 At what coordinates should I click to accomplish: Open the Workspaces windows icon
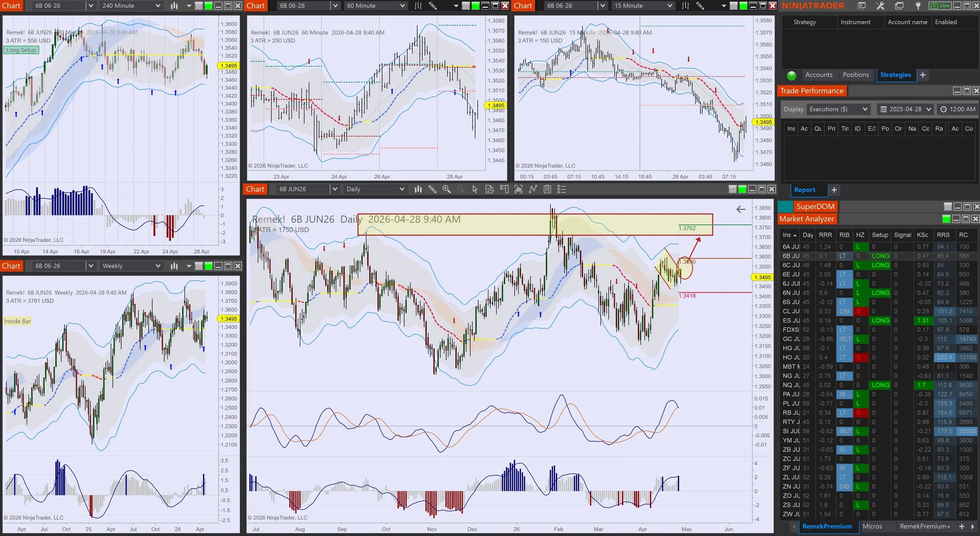[899, 6]
